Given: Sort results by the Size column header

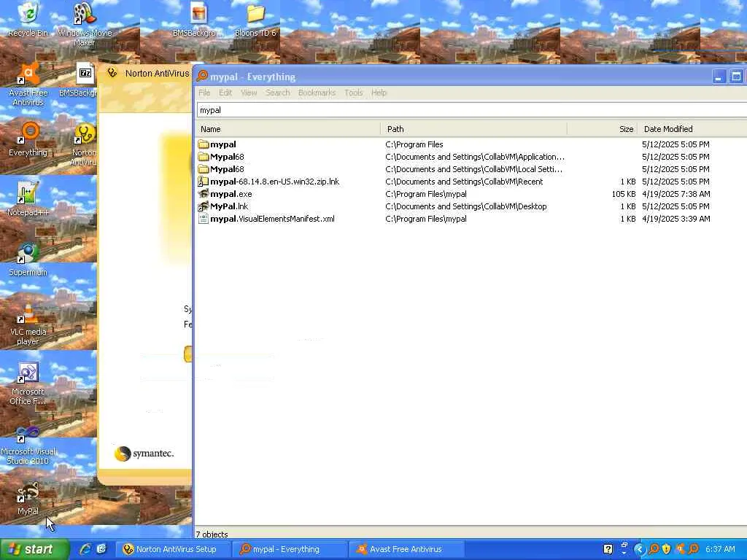Looking at the screenshot, I should tap(603, 129).
